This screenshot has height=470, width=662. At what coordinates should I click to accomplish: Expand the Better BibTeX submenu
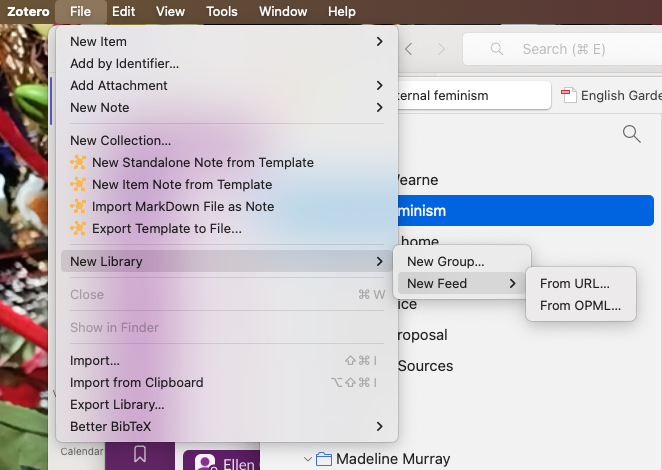pyautogui.click(x=227, y=426)
